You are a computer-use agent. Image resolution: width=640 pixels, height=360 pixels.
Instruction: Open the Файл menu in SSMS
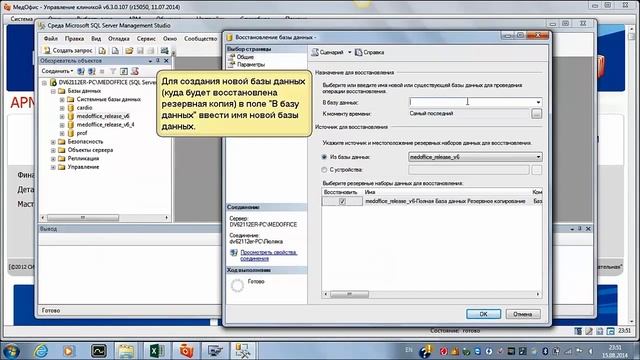(x=51, y=38)
